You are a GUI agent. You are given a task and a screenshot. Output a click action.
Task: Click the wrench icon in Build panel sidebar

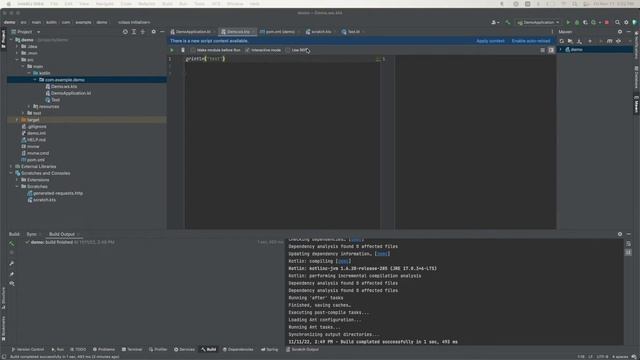pyautogui.click(x=12, y=264)
